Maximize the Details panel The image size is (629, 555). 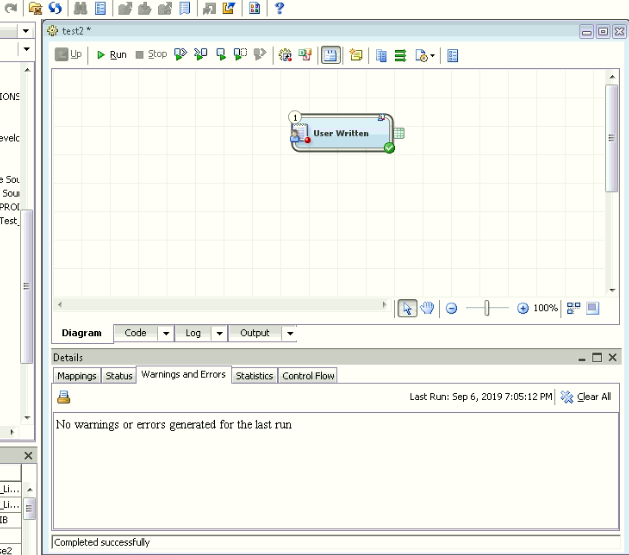[x=597, y=357]
